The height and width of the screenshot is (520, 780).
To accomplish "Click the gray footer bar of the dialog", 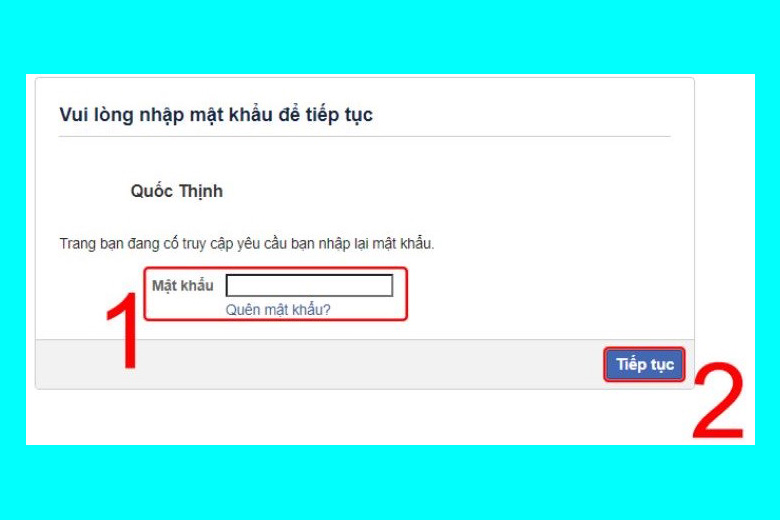I will [x=318, y=364].
